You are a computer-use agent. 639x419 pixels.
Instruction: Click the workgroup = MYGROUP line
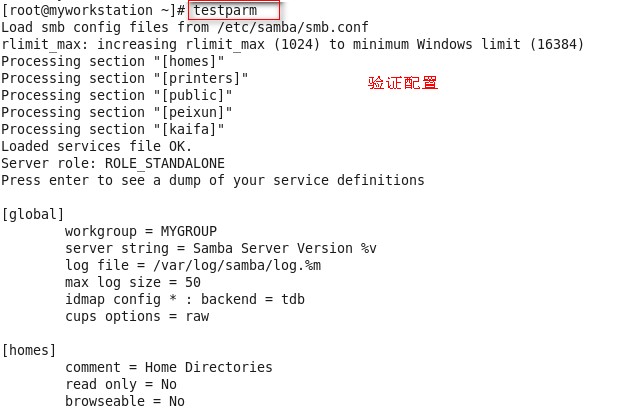click(141, 232)
